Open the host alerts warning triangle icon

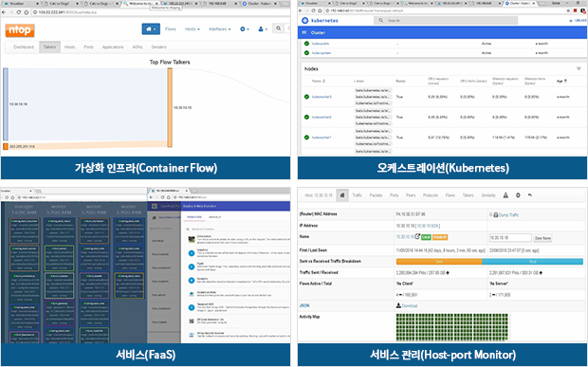point(505,195)
